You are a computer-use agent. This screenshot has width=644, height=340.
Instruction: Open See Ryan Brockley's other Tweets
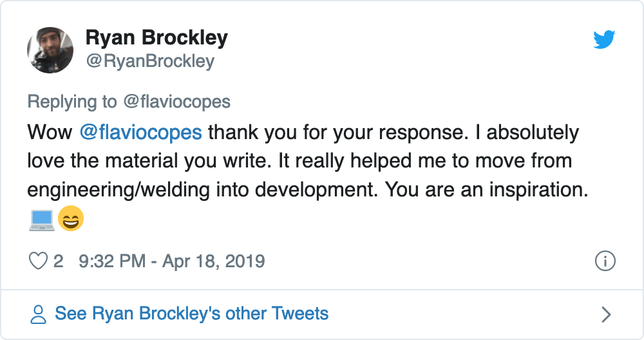[x=192, y=314]
